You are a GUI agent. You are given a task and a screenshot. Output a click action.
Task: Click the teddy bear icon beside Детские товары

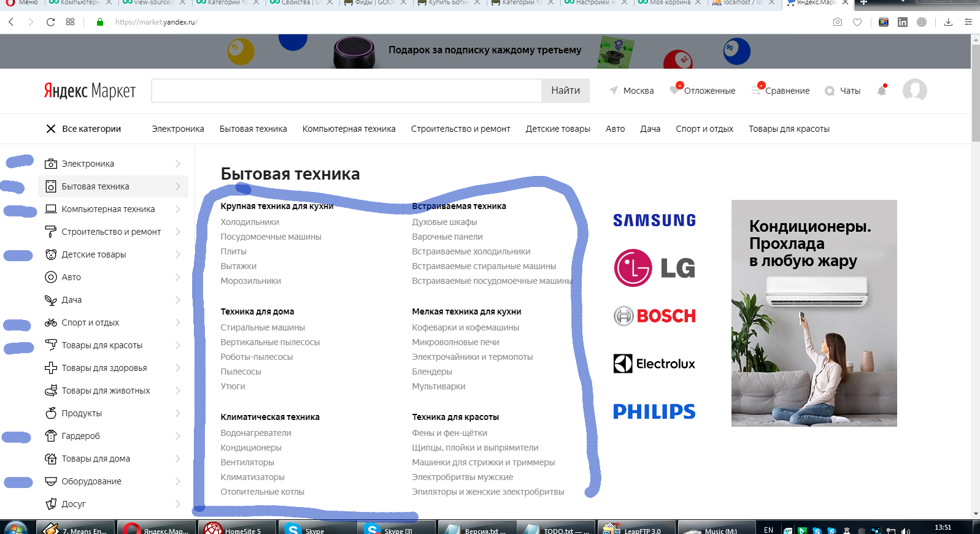pyautogui.click(x=51, y=254)
